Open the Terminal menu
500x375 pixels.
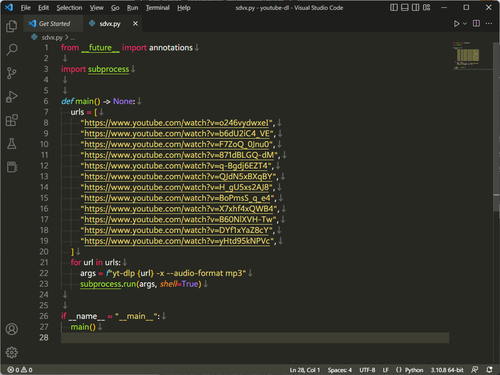157,8
